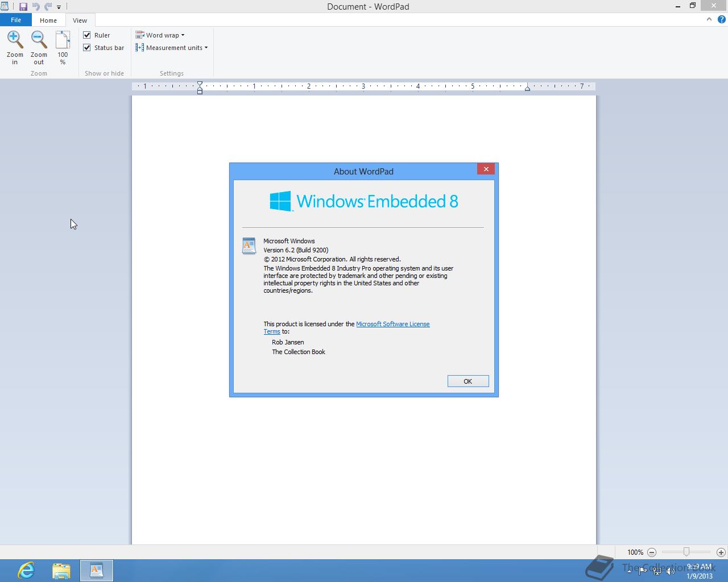This screenshot has height=582, width=728.
Task: Open File Explorer from the taskbar
Action: click(61, 571)
